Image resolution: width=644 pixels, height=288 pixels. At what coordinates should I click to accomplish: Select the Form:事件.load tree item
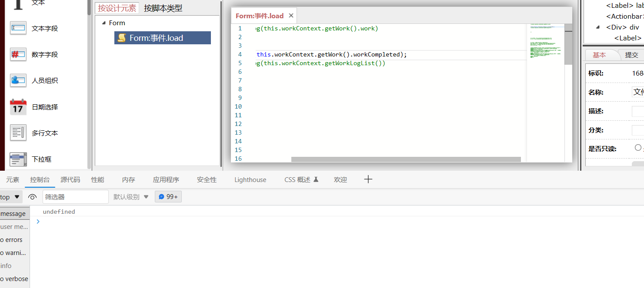[163, 38]
